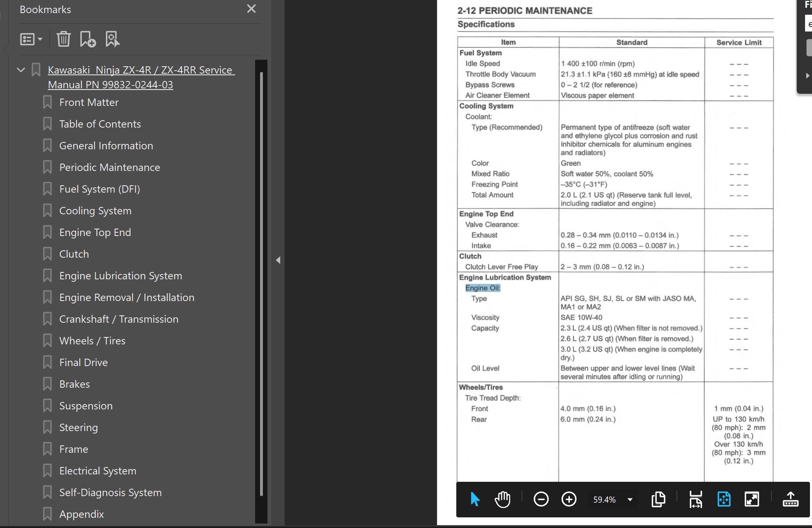Go to the Front Matter bookmark
This screenshot has width=812, height=528.
tap(89, 102)
